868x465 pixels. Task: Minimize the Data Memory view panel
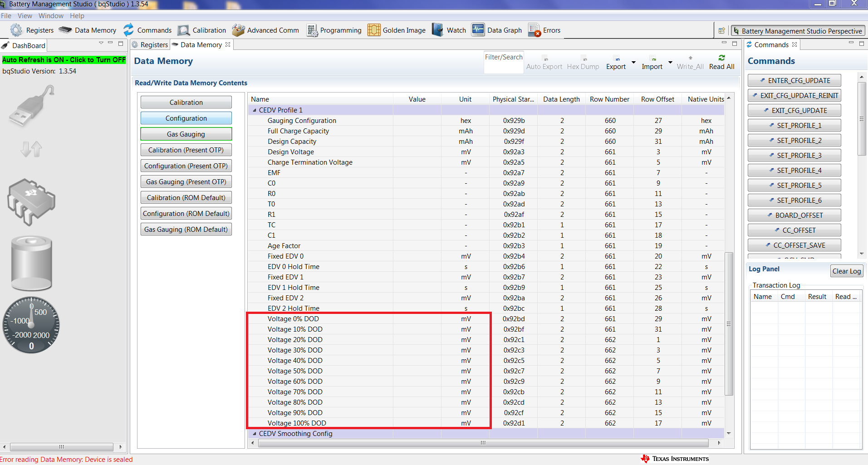coord(724,43)
